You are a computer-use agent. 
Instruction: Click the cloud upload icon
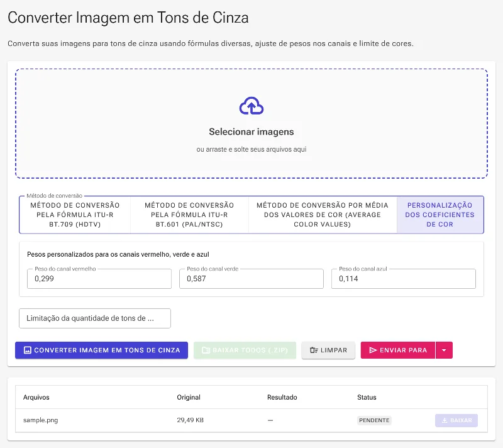coord(251,106)
